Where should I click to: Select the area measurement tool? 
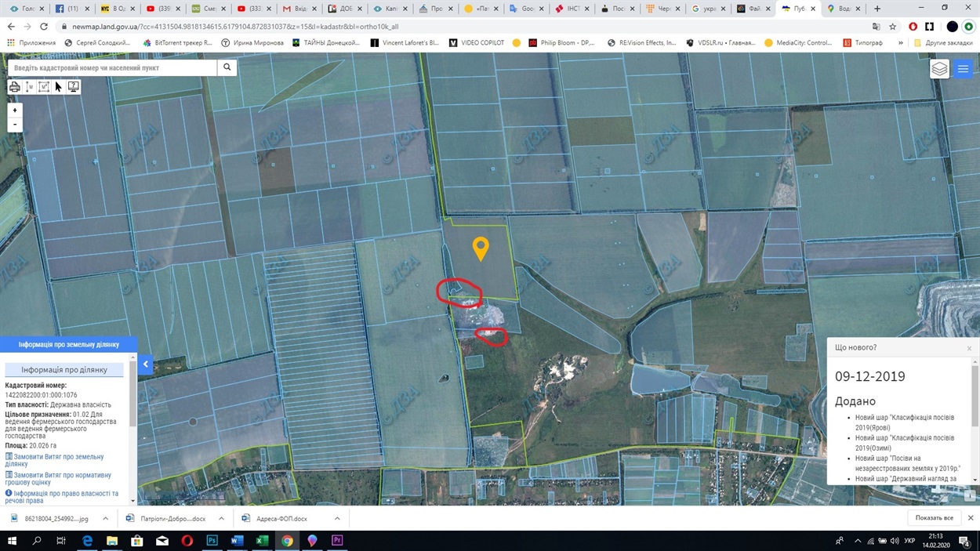(x=44, y=87)
